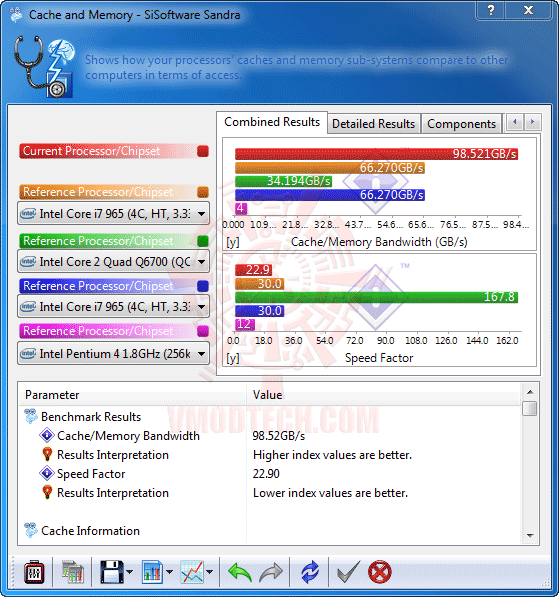Click the green 167.8 speed factor bar
This screenshot has height=597, width=559.
pyautogui.click(x=376, y=297)
